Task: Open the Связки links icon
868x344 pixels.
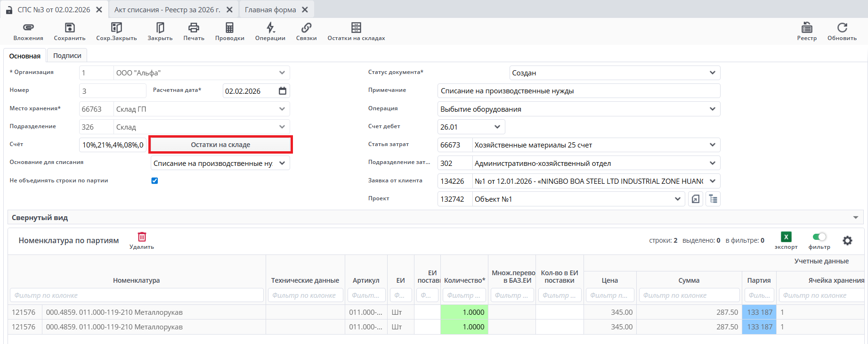Action: point(306,28)
